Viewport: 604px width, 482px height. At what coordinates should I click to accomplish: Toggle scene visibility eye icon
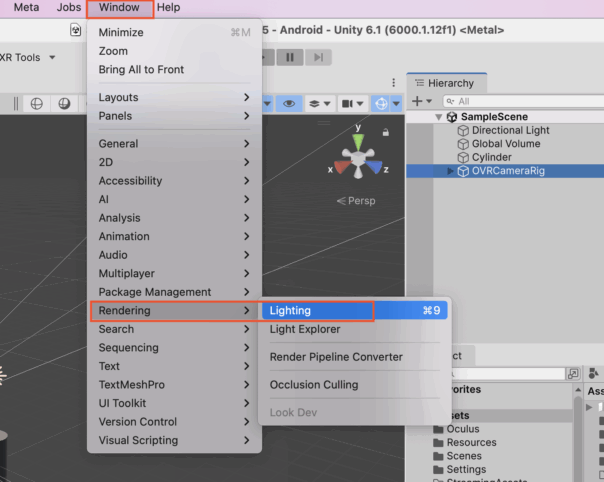point(290,103)
